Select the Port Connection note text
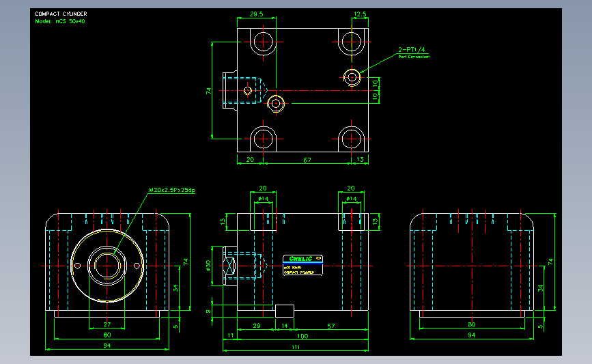 [x=414, y=57]
